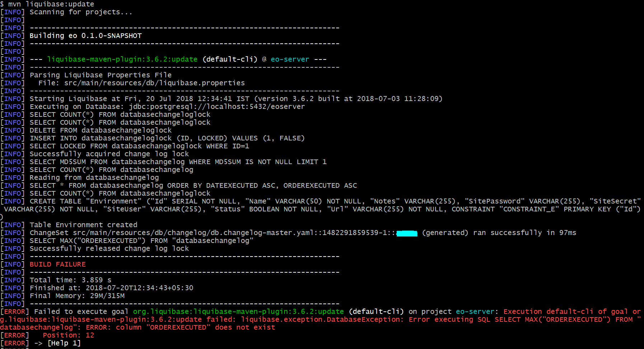Select 'Total time: 3.859 s' line
Screen dimensions: 644x349
pos(71,280)
